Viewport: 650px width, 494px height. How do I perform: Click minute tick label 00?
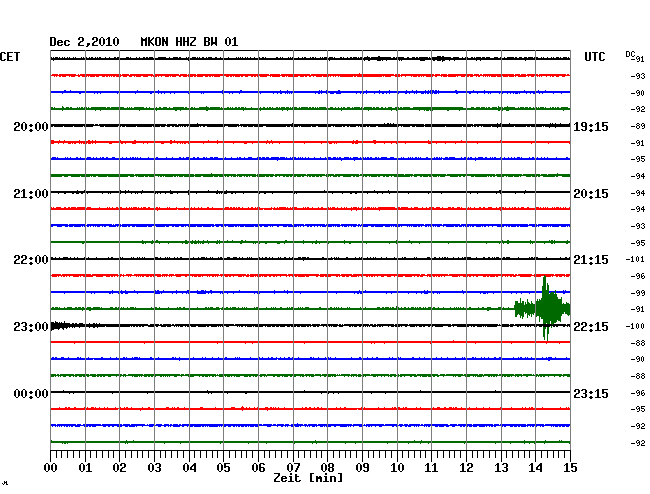coord(51,468)
